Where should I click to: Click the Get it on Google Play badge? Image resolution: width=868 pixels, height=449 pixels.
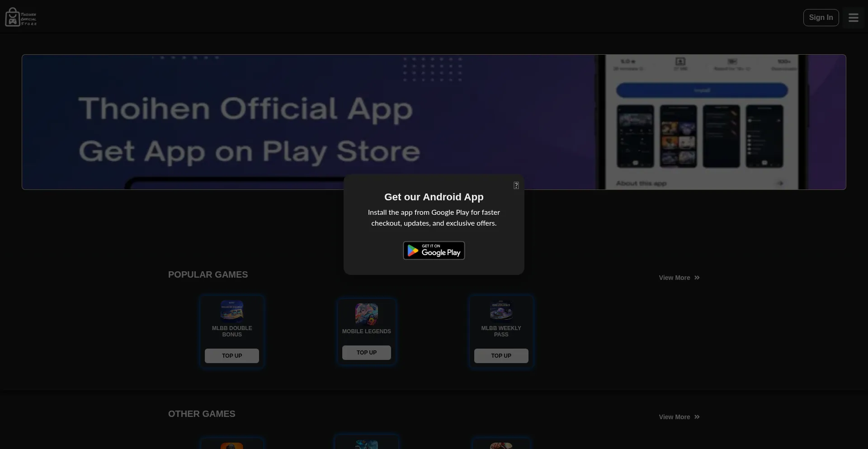click(434, 250)
